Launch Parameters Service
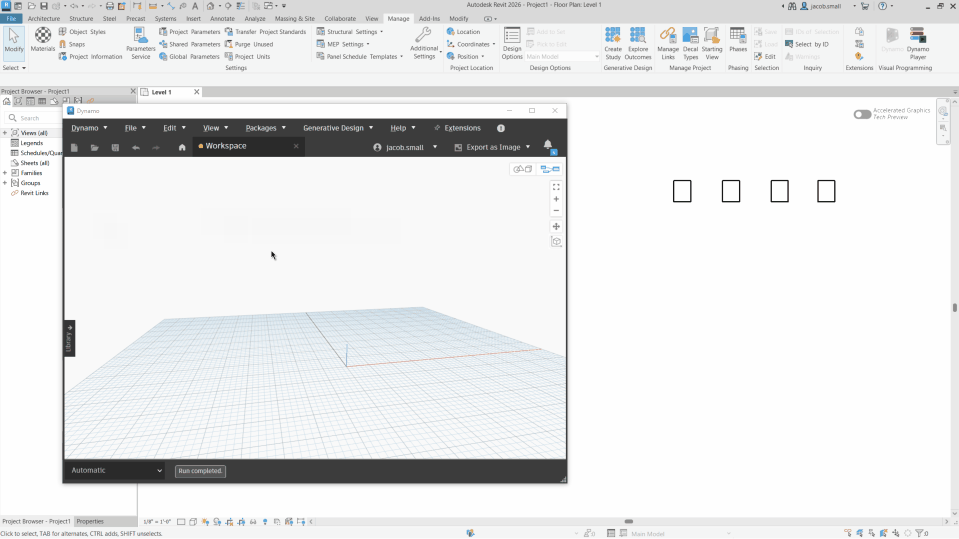The width and height of the screenshot is (959, 539). [x=141, y=43]
